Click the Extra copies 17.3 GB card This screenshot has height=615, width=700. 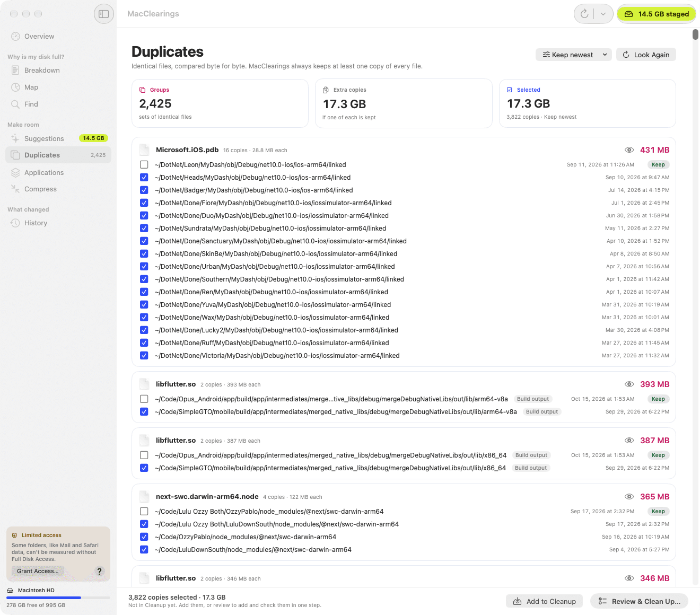point(404,103)
